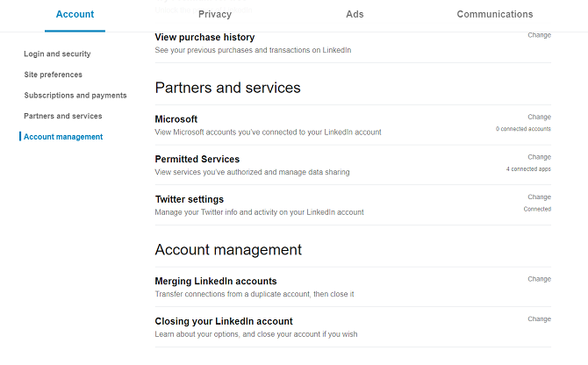Jump to Login and security section

tap(57, 54)
